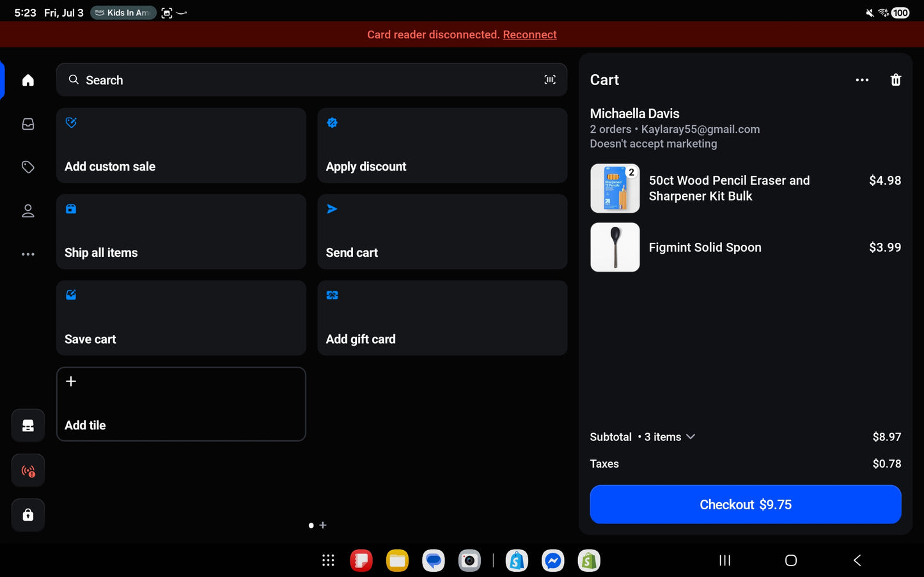The width and height of the screenshot is (924, 577).
Task: Tap the Add tile button
Action: [x=181, y=404]
